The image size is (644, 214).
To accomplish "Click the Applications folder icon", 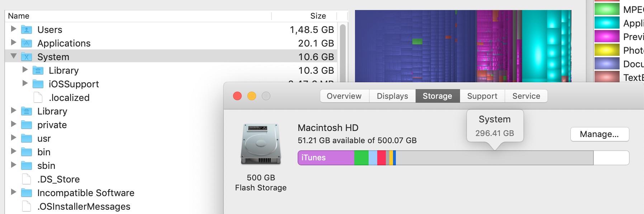I will (x=27, y=43).
